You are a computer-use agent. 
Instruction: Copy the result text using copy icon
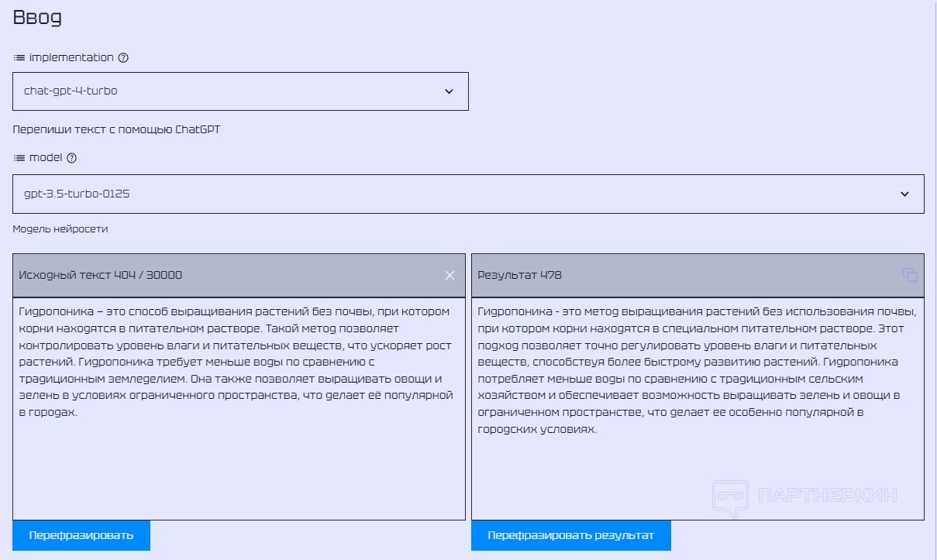pyautogui.click(x=910, y=275)
